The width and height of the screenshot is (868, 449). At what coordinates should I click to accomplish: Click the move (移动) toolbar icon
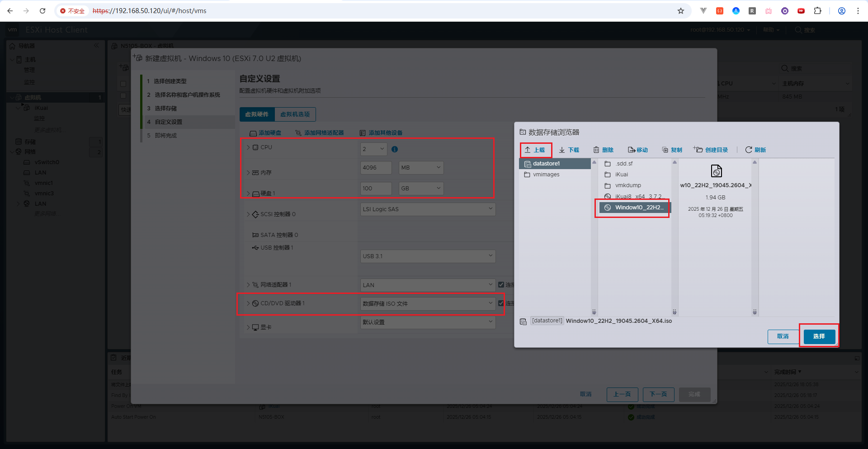coord(632,150)
